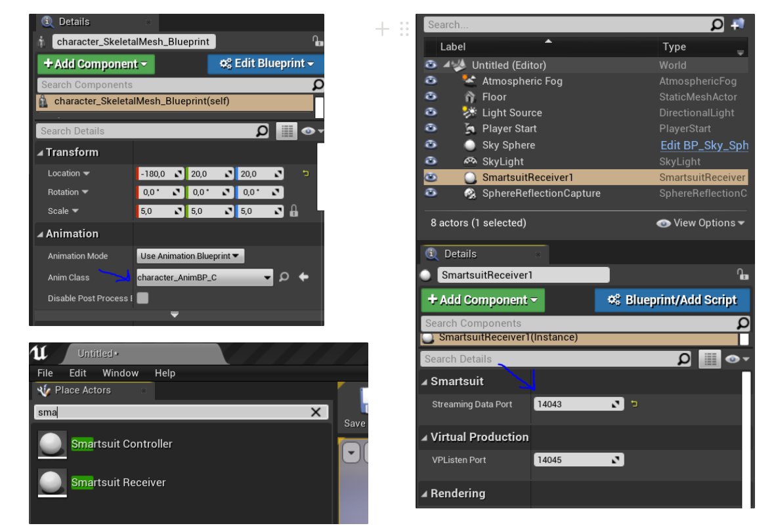Click outliner search magnifier icon
776x532 pixels.
coord(716,24)
